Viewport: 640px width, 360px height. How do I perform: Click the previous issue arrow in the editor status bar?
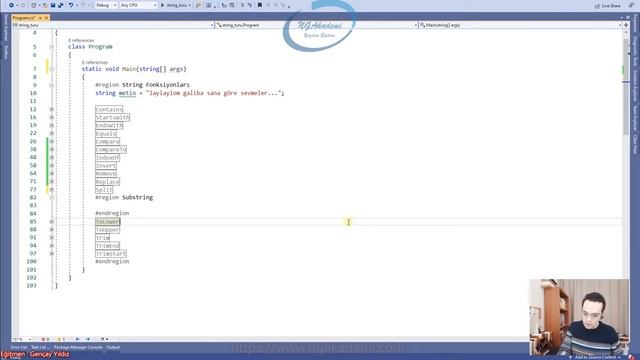tap(78, 339)
